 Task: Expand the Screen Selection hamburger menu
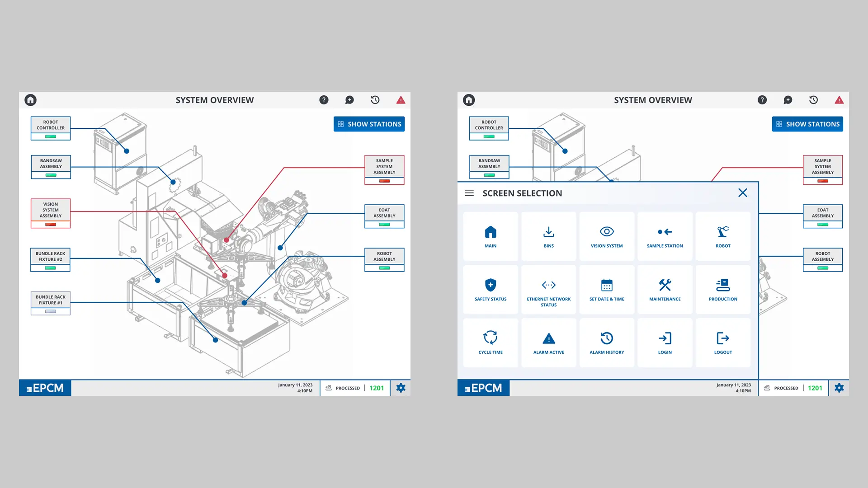pos(469,193)
